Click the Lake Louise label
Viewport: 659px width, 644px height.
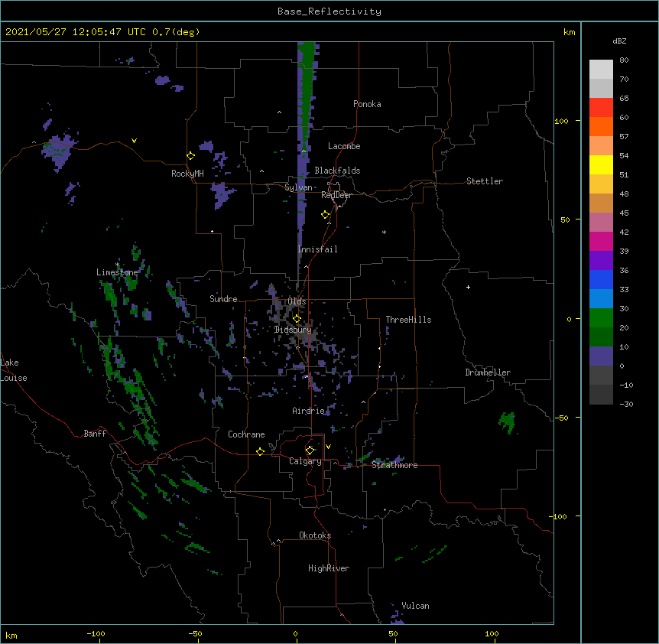(14, 370)
